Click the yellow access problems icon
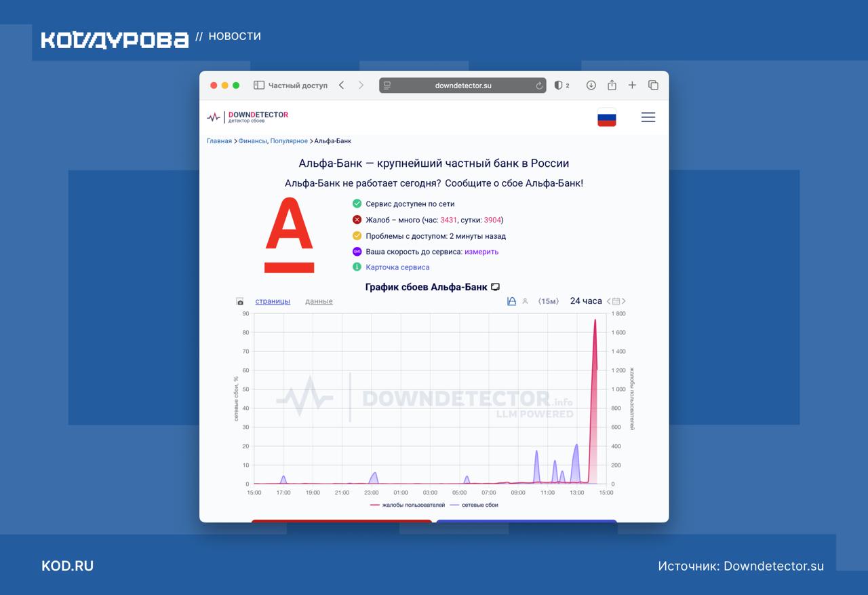Image resolution: width=868 pixels, height=595 pixels. (x=357, y=236)
